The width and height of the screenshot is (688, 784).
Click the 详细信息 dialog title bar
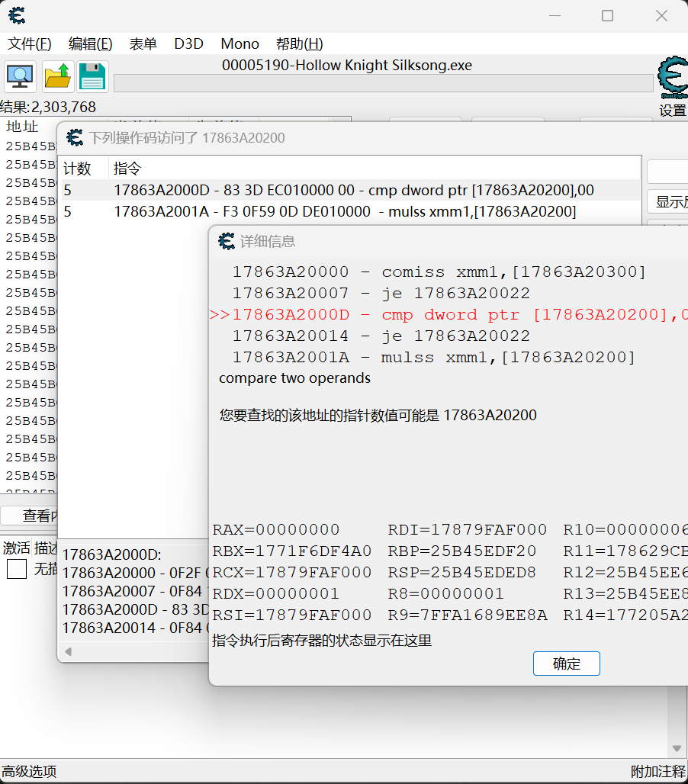pos(448,242)
